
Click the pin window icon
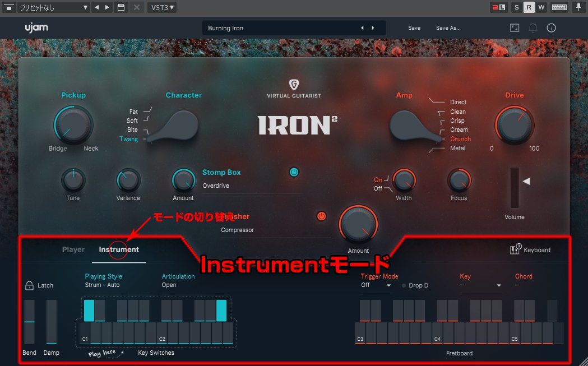[578, 7]
